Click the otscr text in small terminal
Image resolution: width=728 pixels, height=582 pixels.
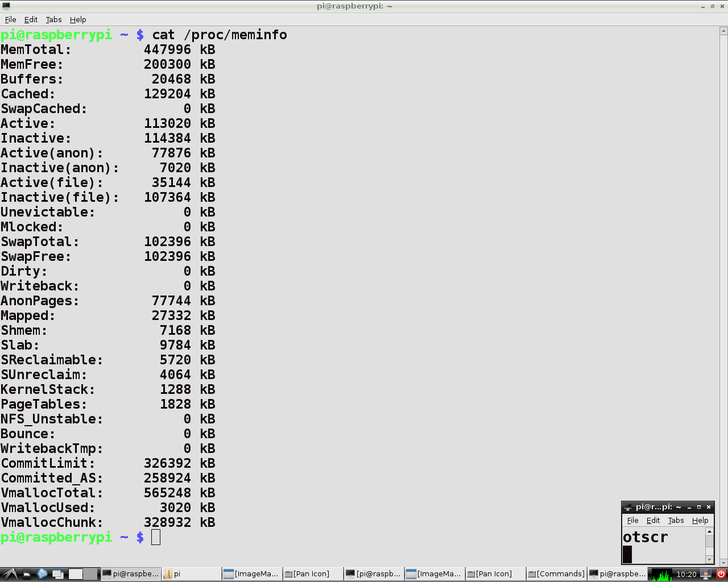tap(646, 537)
